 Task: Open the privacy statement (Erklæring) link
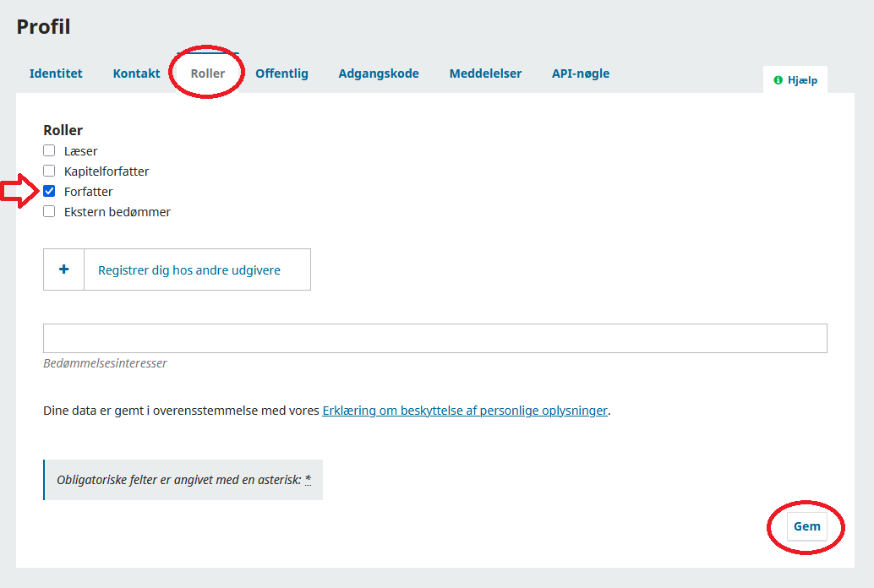[465, 411]
